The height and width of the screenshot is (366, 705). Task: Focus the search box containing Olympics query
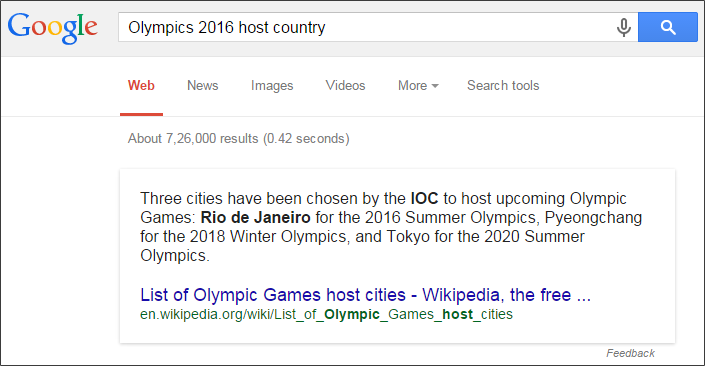pyautogui.click(x=364, y=27)
